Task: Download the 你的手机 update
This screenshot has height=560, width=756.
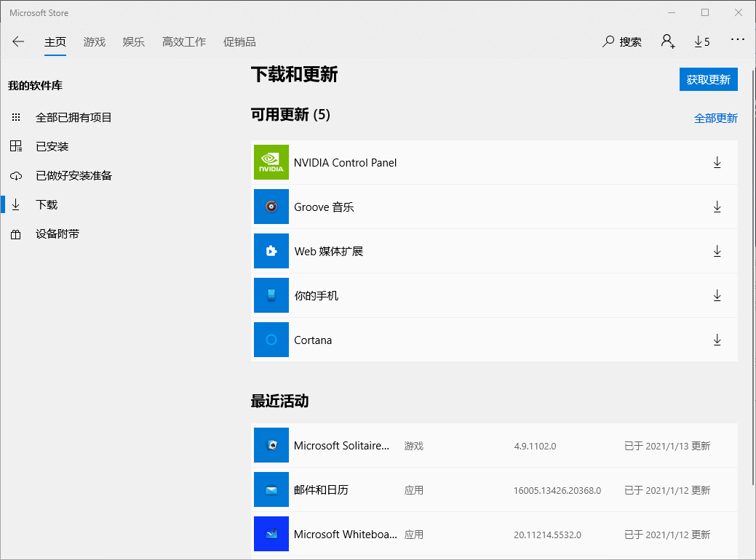Action: (717, 295)
